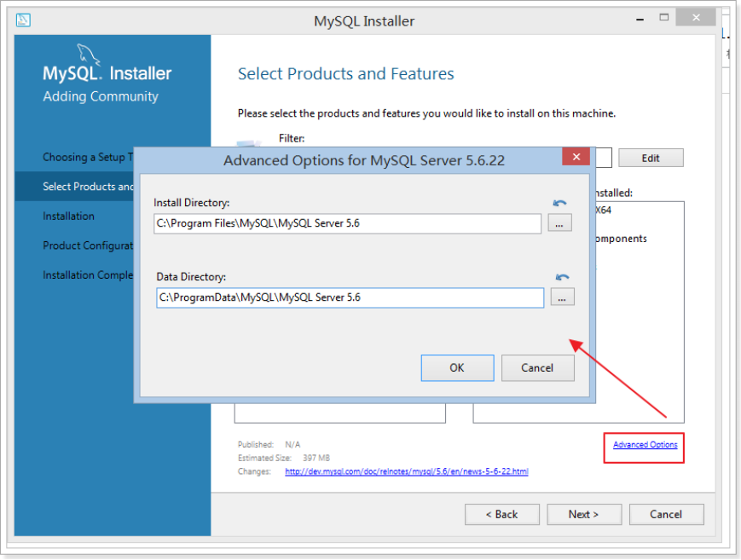Proceed with the Next button
This screenshot has width=741, height=560.
point(584,514)
